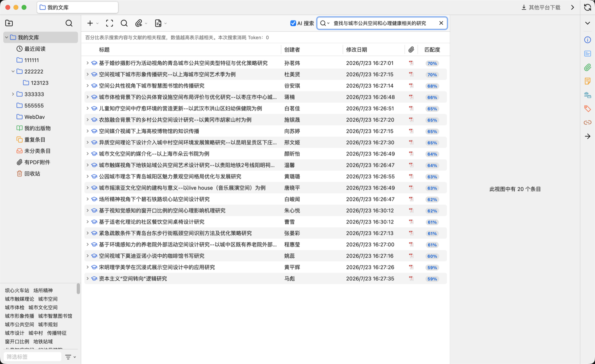Screen dimensions: 595x364
Task: Click the 城市智慧图书馆 tag
Action: click(55, 316)
